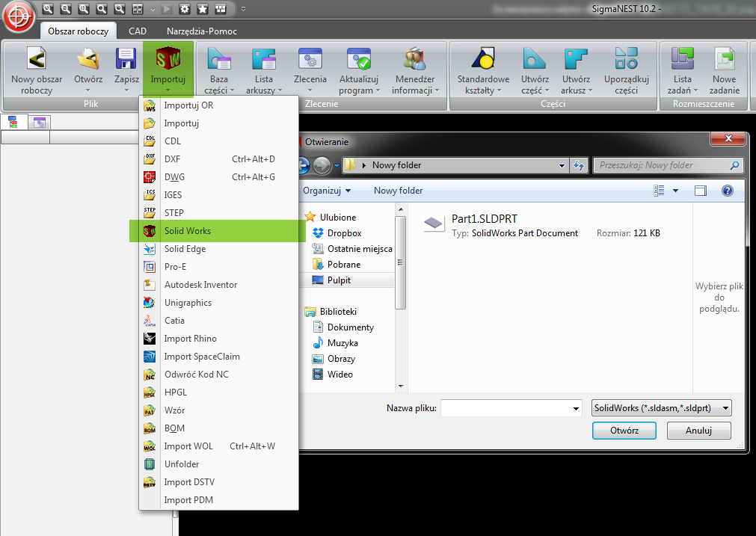Select Autodesk Inventor menu entry
The height and width of the screenshot is (536, 756).
tap(219, 285)
